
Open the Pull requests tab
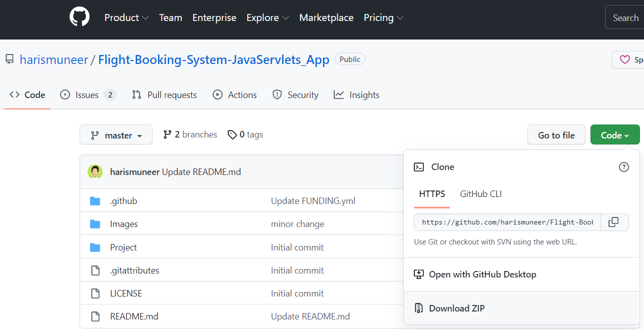(165, 95)
